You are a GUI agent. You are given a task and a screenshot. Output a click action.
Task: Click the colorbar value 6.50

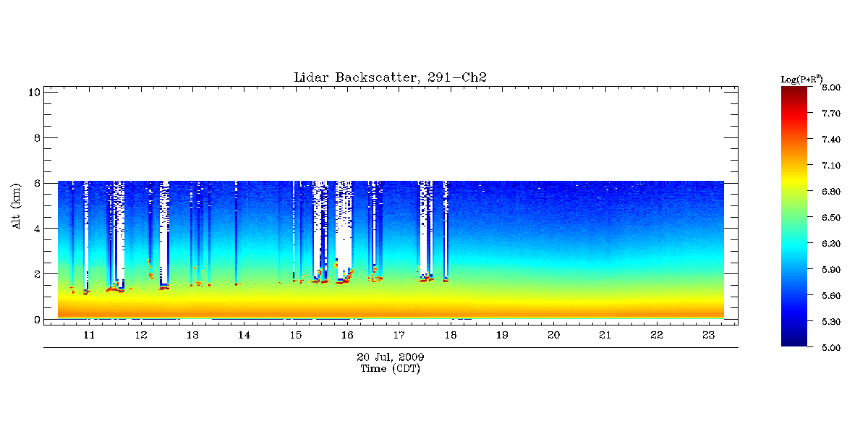(x=830, y=218)
